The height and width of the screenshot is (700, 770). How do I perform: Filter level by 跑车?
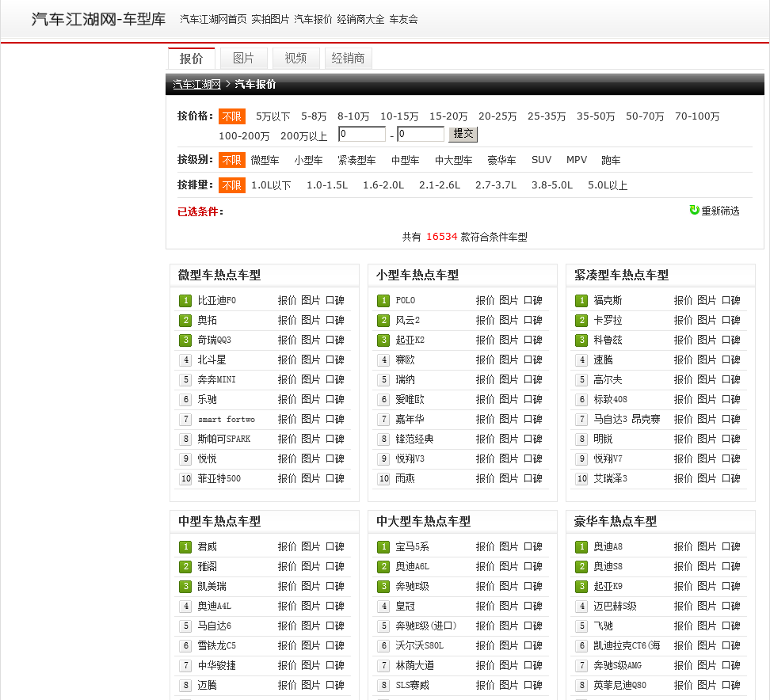[611, 160]
